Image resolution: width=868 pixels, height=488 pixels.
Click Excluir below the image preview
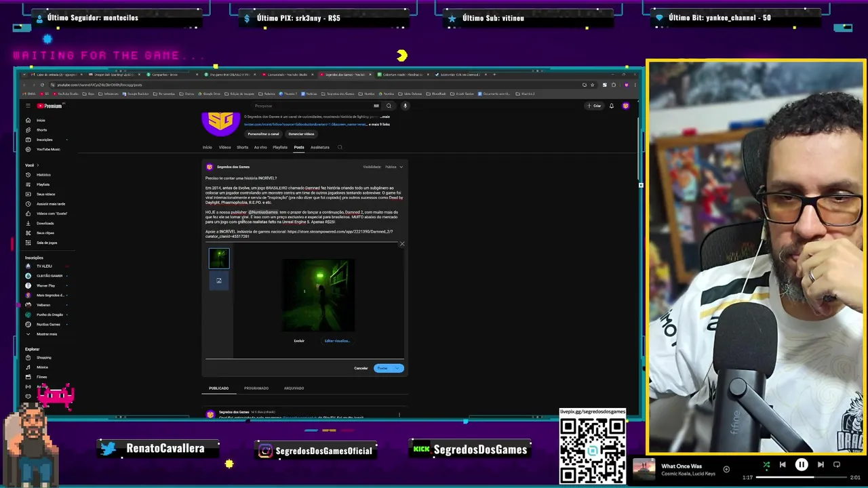click(x=299, y=341)
